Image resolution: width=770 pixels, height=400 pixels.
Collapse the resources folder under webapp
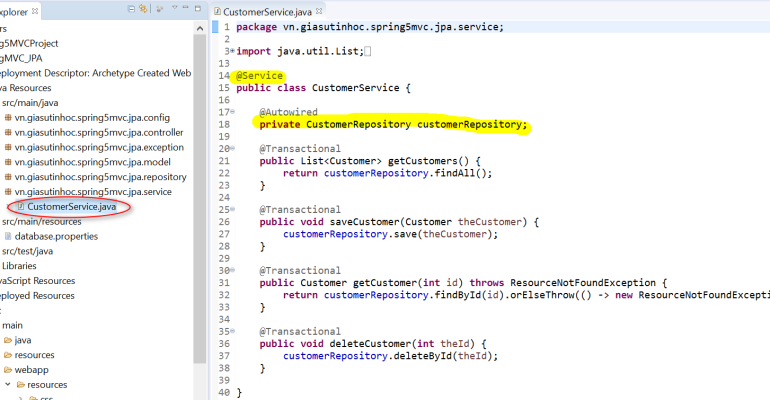pos(8,384)
